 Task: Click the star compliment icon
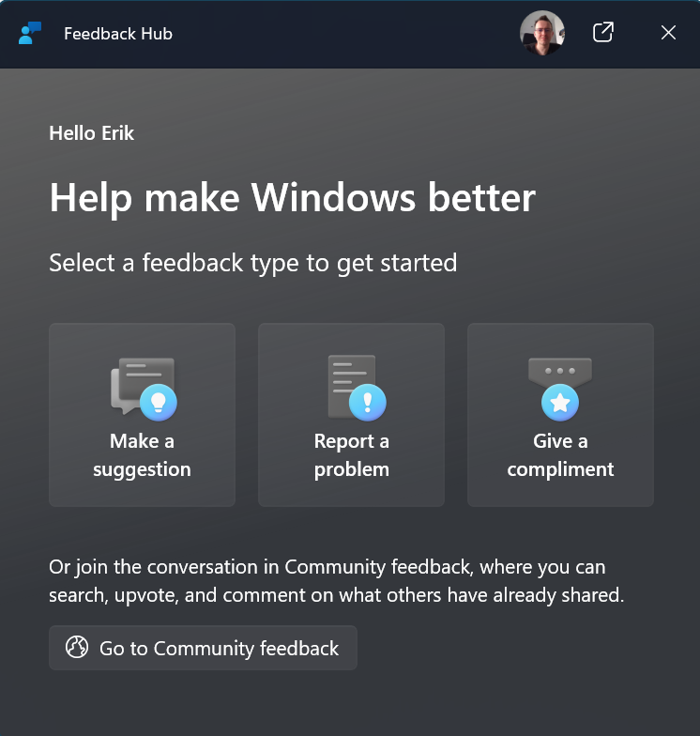click(560, 387)
